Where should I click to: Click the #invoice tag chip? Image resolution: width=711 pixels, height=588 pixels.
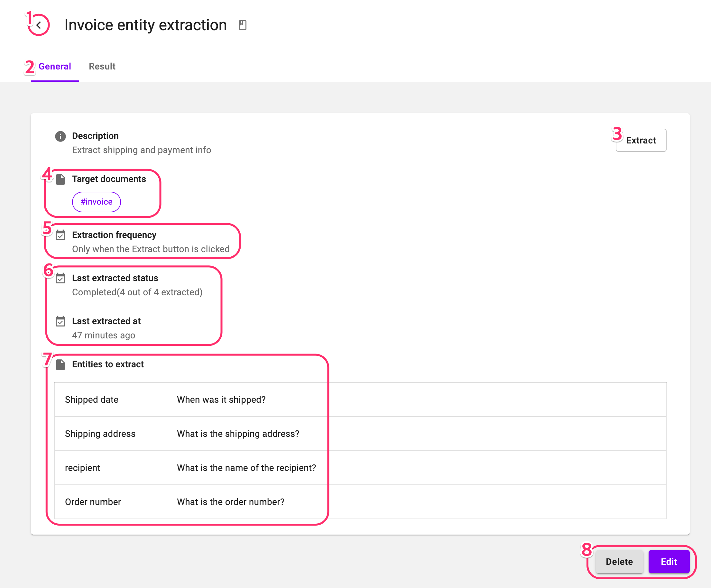(x=97, y=202)
